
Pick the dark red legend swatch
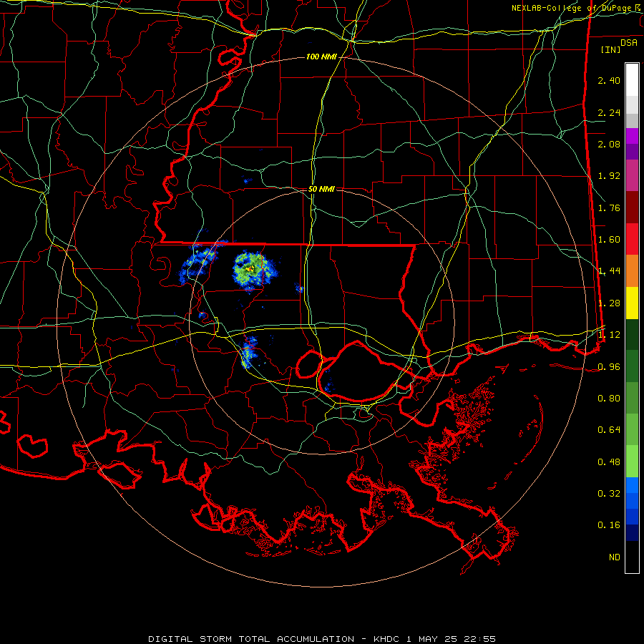tap(632, 208)
